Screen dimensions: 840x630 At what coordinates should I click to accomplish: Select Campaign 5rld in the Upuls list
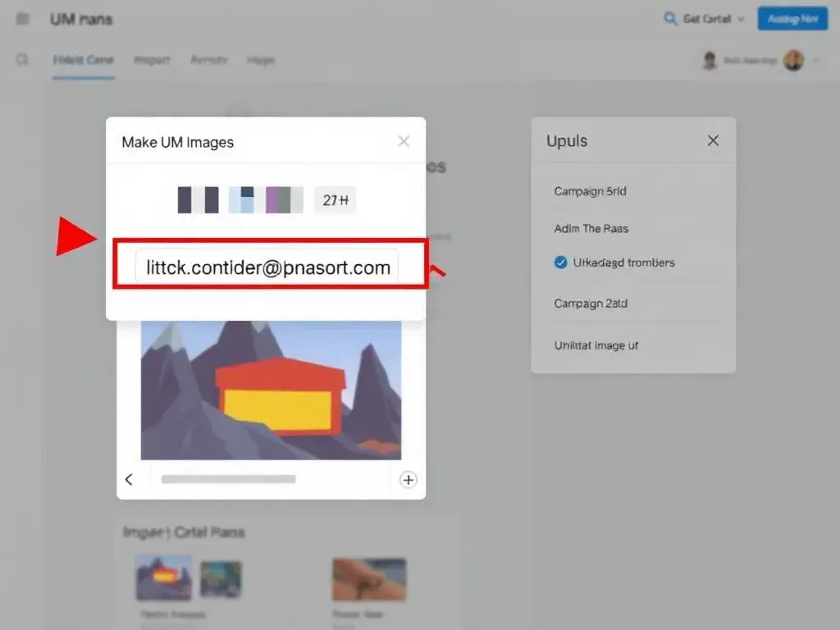(590, 191)
